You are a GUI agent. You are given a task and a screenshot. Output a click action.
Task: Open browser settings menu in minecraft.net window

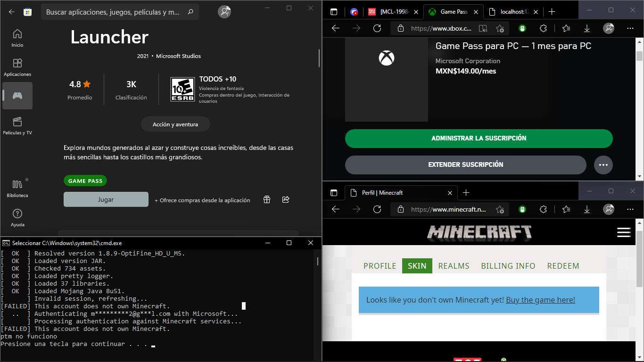[x=630, y=209]
